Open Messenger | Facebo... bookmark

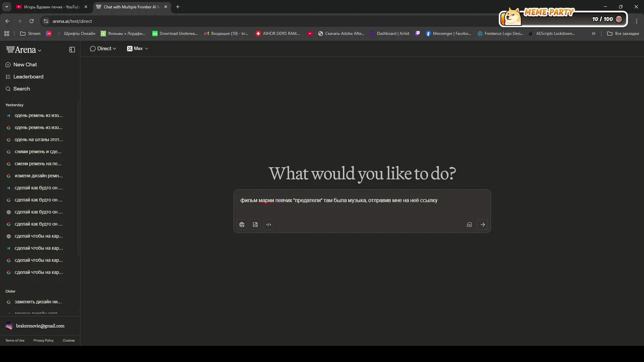click(448, 34)
